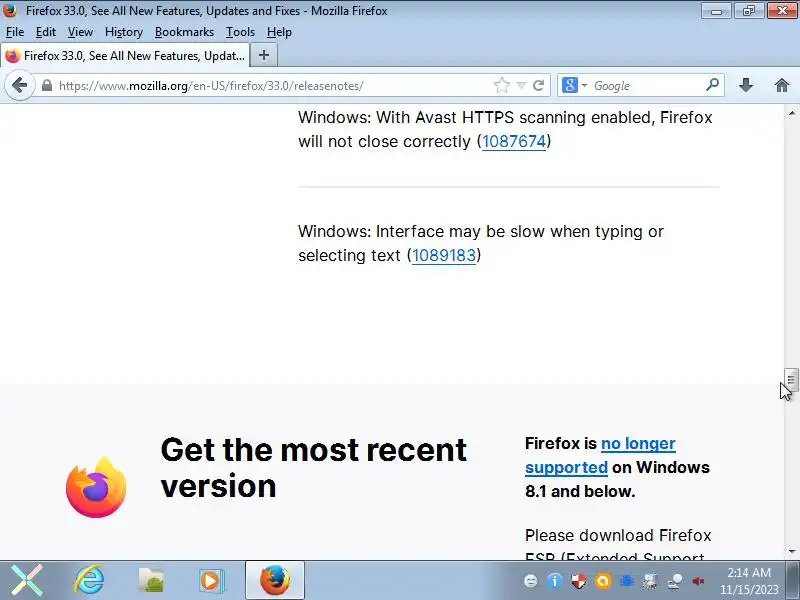Click the computer-screens tray icon

click(650, 581)
